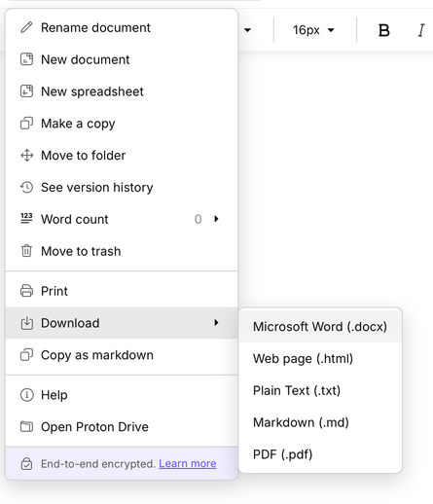Click the end-to-end encrypted lock icon

point(26,463)
